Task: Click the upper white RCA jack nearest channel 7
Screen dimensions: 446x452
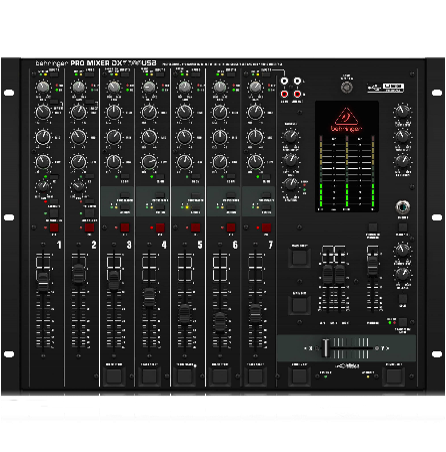Action: click(284, 81)
